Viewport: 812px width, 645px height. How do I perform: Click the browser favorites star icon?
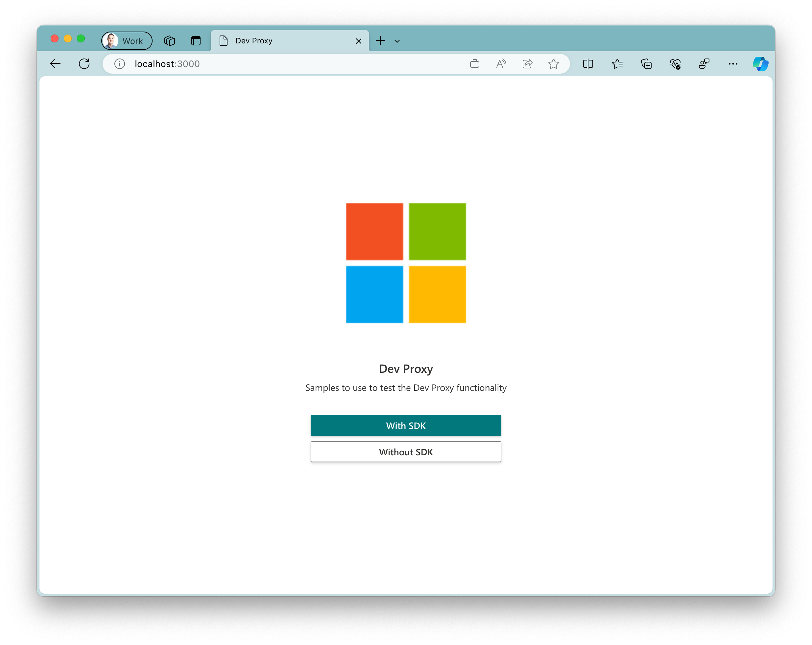tap(553, 64)
